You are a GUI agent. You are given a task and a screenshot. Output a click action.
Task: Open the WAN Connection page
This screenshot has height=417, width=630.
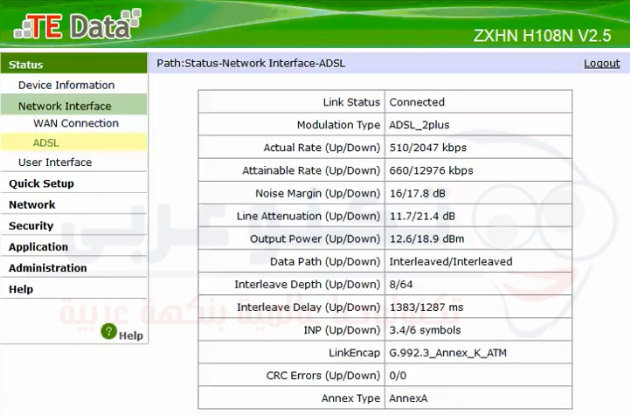tap(76, 124)
